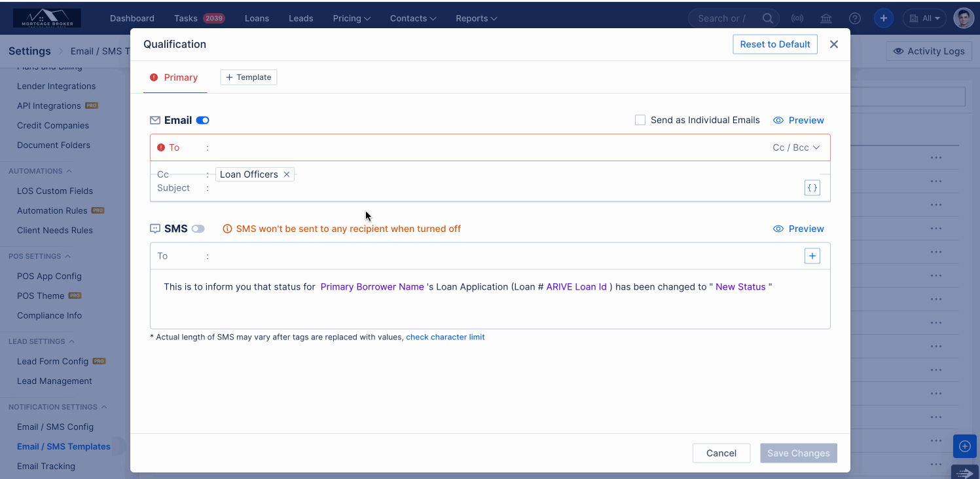Add SMS recipient with plus icon
The height and width of the screenshot is (479, 980).
pos(812,256)
